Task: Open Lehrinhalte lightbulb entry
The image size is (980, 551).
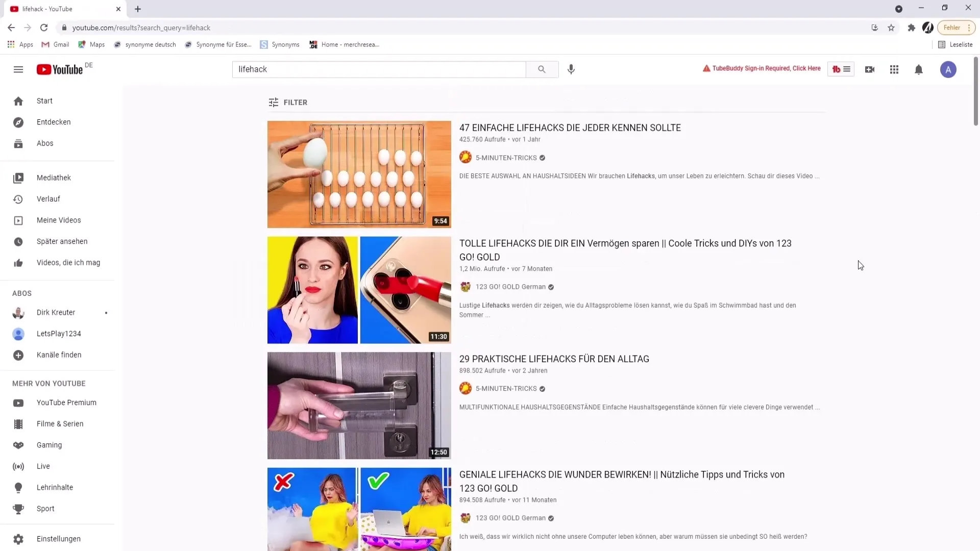Action: pos(57,488)
